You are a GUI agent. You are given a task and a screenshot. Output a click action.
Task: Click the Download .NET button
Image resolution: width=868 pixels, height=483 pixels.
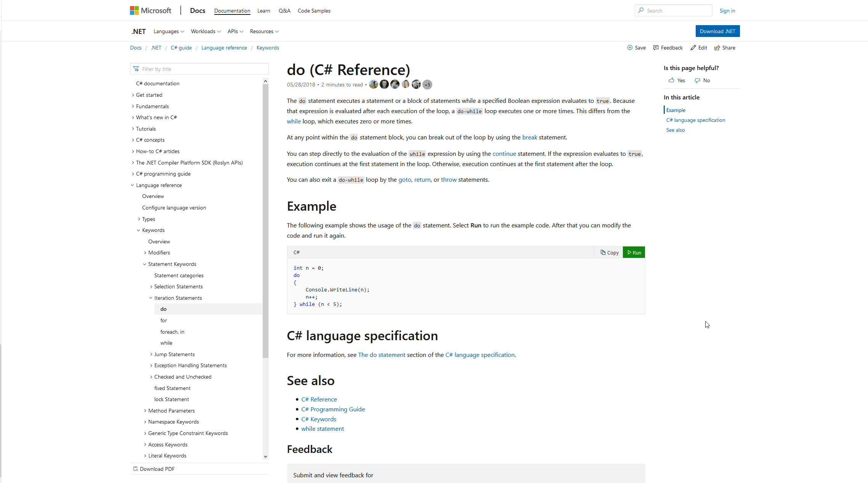click(717, 31)
